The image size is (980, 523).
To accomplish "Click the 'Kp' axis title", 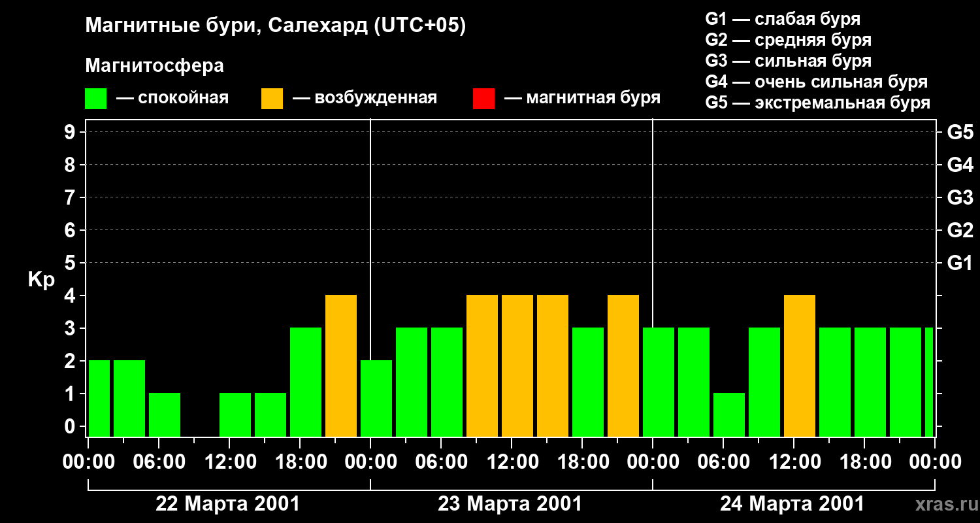I will pyautogui.click(x=41, y=280).
